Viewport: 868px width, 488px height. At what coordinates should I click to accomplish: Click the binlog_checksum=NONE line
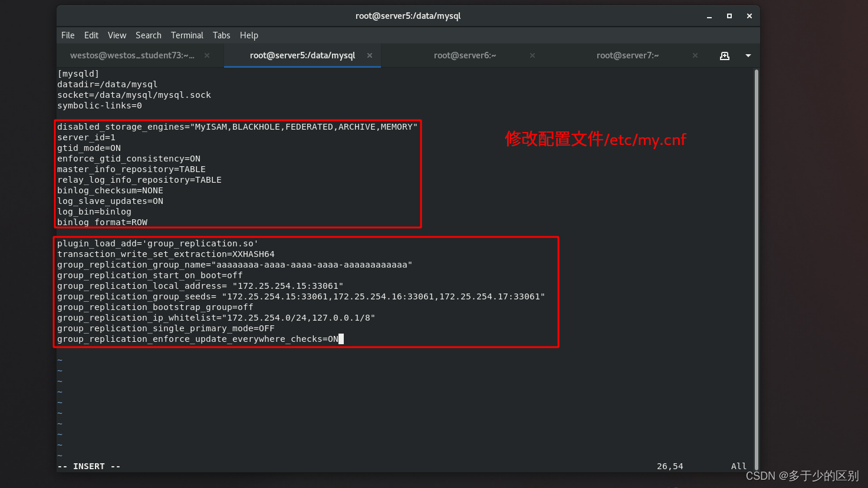pyautogui.click(x=110, y=190)
